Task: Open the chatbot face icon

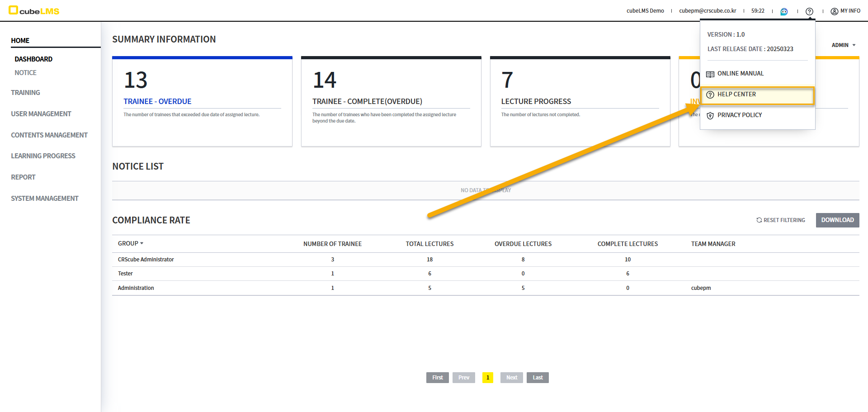Action: (784, 11)
